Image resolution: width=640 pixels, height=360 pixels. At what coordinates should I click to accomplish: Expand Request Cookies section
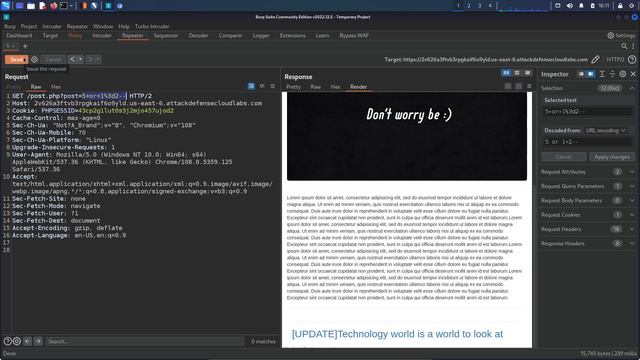pyautogui.click(x=588, y=215)
